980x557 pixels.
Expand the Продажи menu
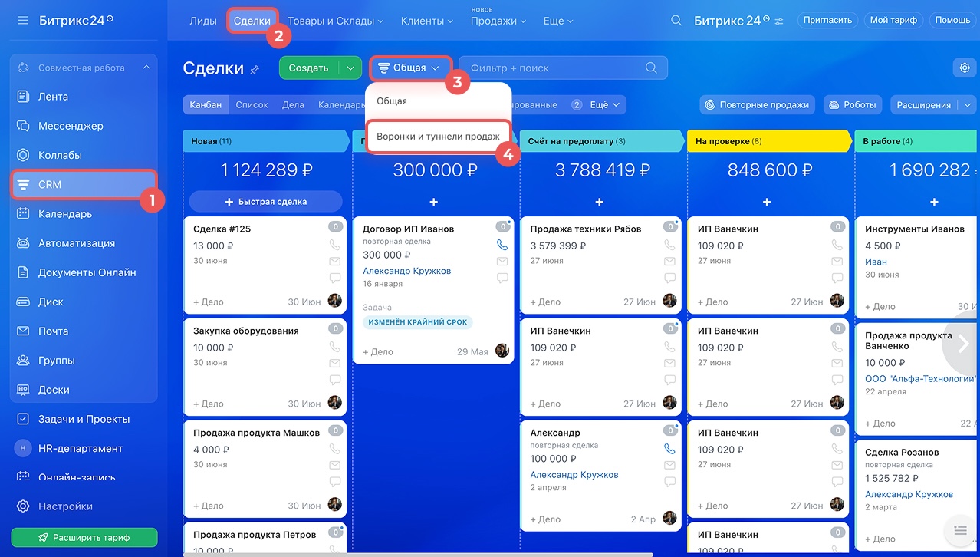(x=498, y=21)
